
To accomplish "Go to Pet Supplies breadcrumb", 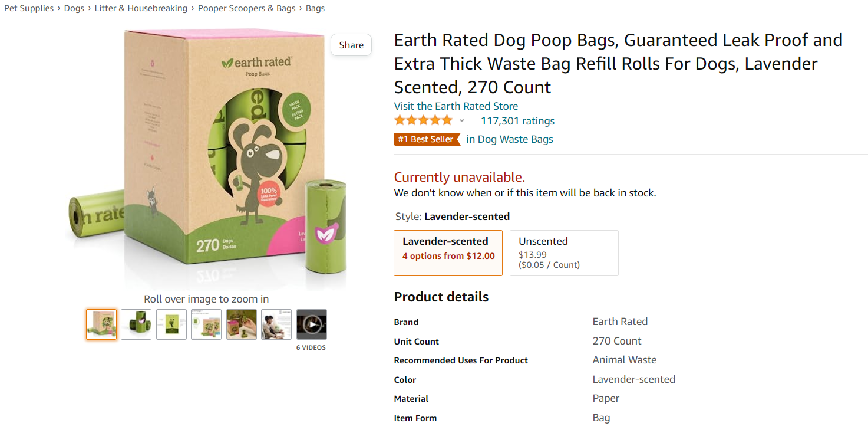I will [x=29, y=8].
